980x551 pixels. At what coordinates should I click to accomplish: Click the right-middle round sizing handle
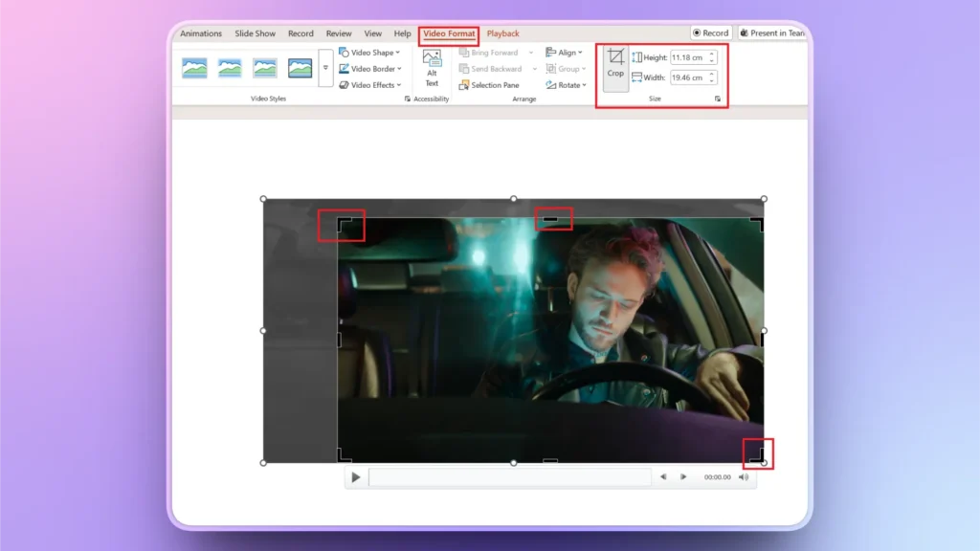(764, 330)
